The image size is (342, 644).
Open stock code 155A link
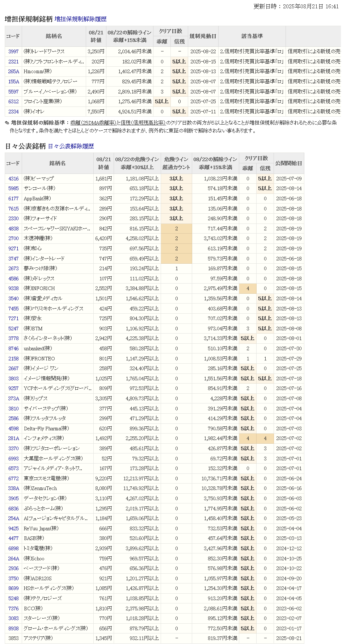(13, 82)
